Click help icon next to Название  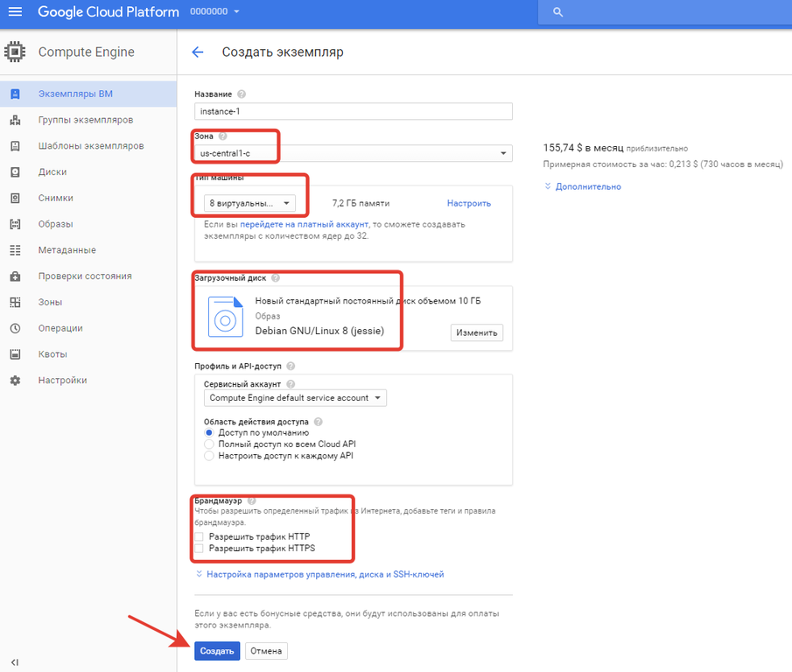(242, 94)
